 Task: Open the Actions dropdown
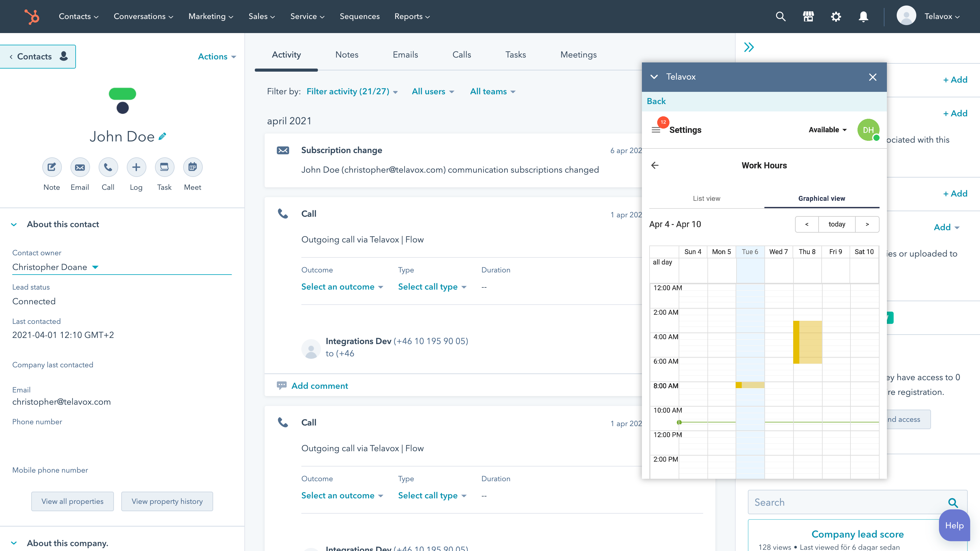coord(217,57)
